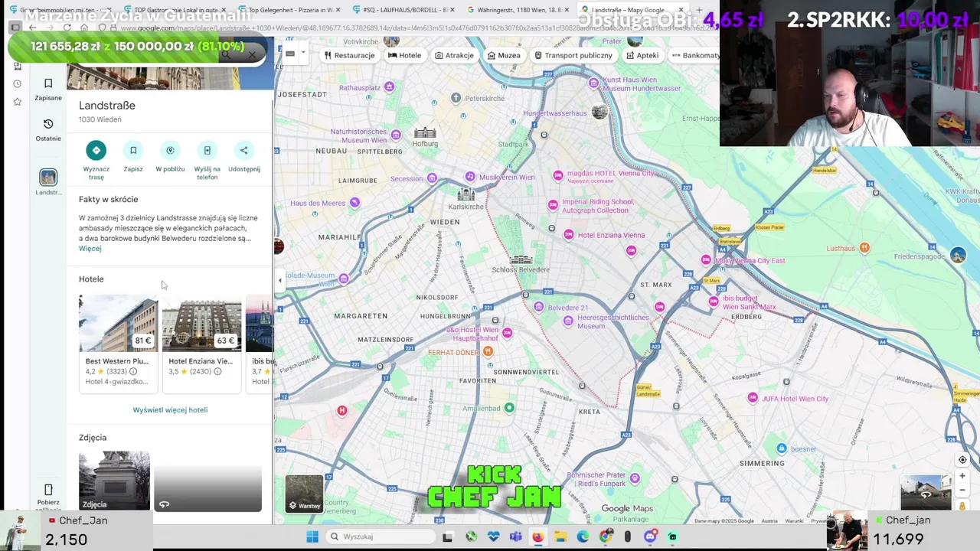The height and width of the screenshot is (551, 980).
Task: Open the Zapisane saved places sidebar icon
Action: tap(48, 83)
